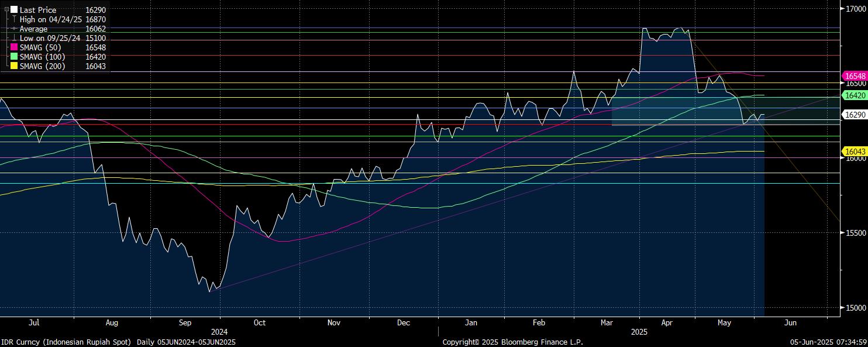
Task: Click the yellow SMAVG (200) legend swatch
Action: pyautogui.click(x=14, y=66)
